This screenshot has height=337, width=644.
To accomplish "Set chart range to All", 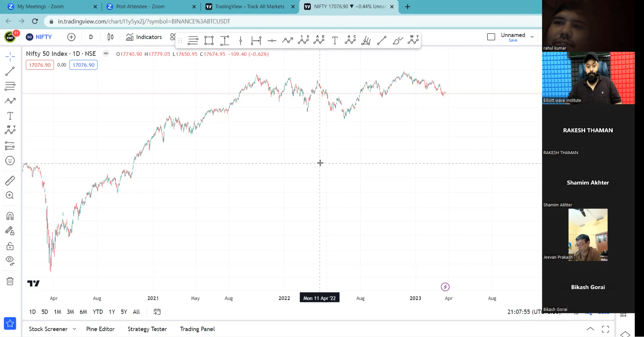I will [136, 312].
